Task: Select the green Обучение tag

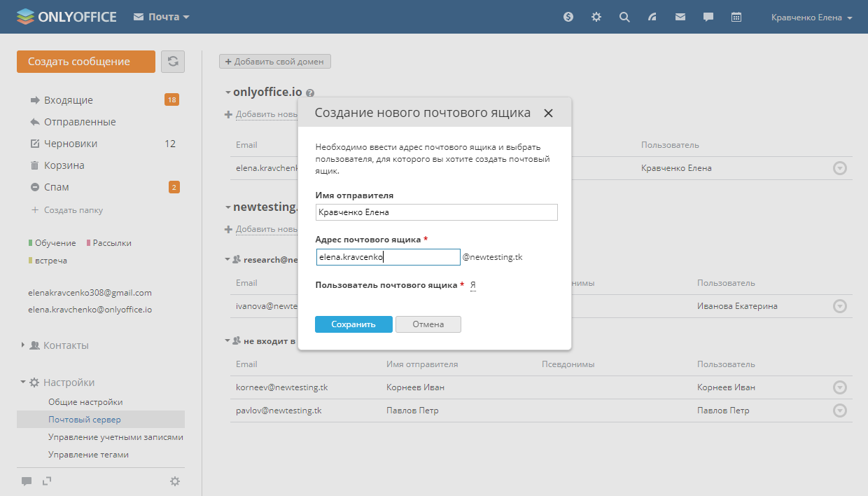Action: click(x=55, y=243)
